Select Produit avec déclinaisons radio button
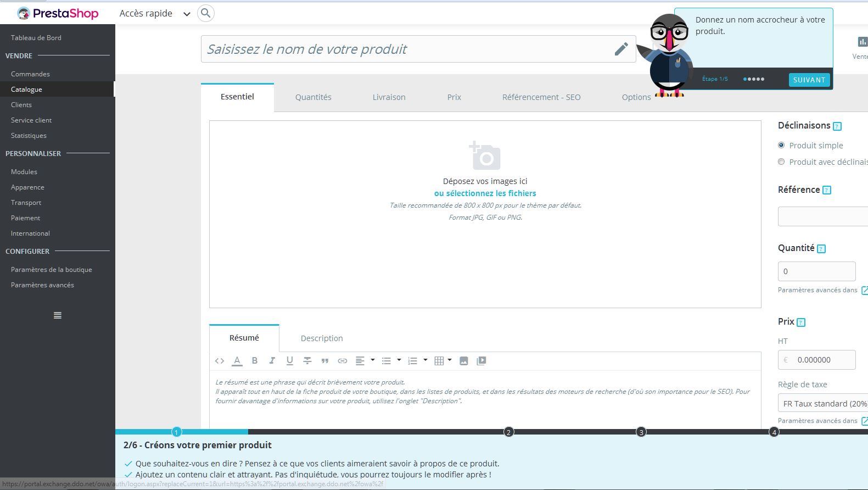The image size is (868, 490). pos(781,162)
